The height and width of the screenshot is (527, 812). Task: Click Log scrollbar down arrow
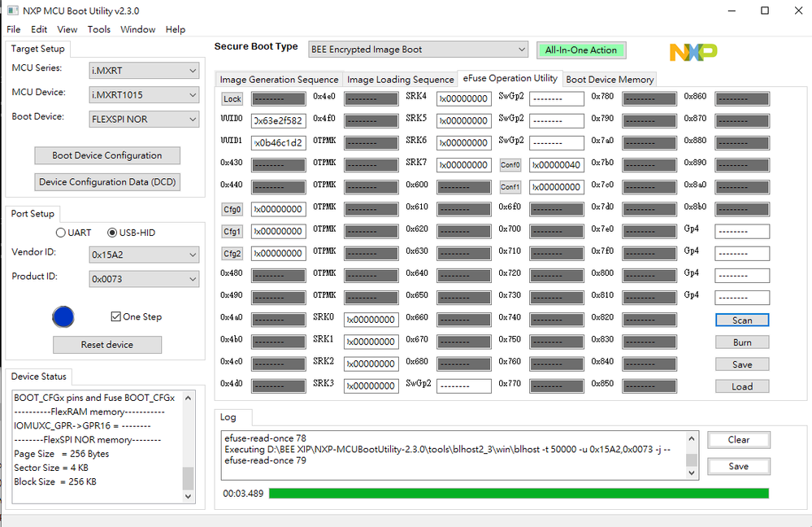pos(692,473)
